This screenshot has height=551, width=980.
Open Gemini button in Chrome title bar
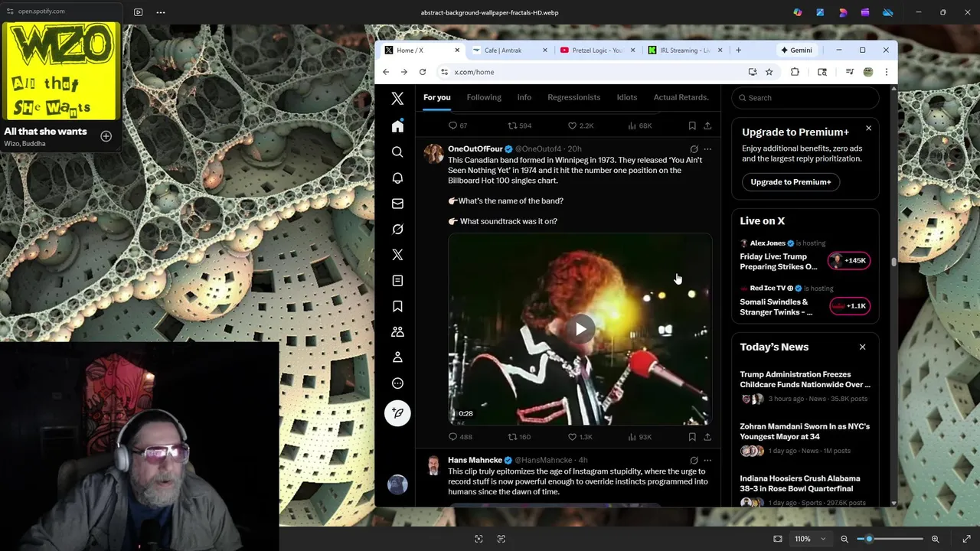coord(796,51)
